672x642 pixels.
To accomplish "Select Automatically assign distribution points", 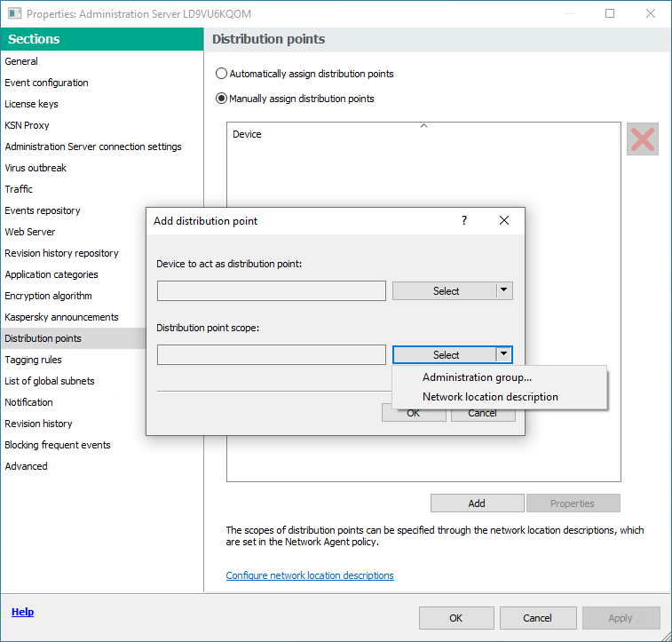I will pos(222,74).
